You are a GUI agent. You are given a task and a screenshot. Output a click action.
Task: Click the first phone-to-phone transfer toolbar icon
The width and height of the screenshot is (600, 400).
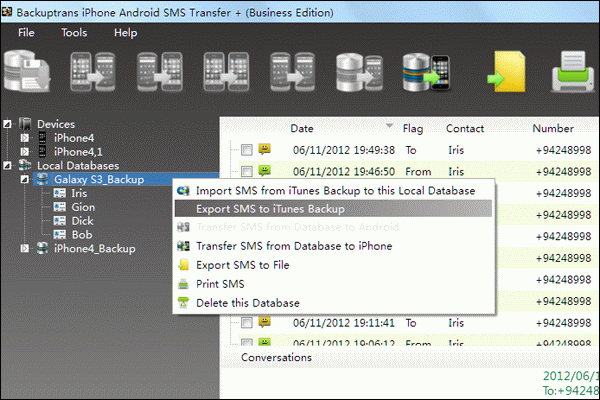(x=93, y=72)
